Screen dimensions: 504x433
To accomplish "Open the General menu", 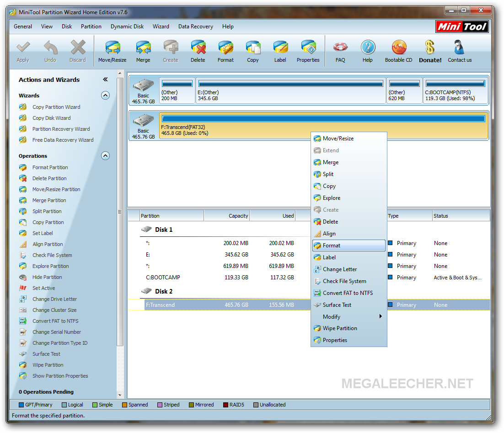I will [x=23, y=27].
